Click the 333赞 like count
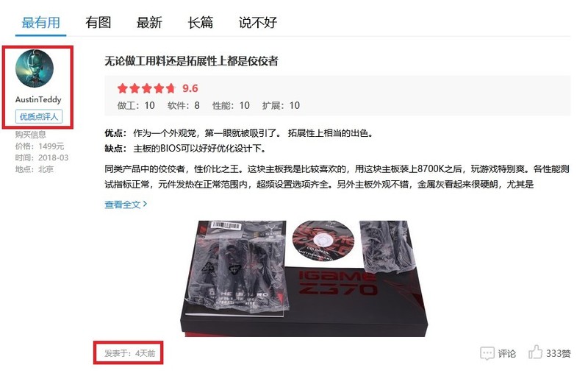This screenshot has height=376, width=588. [559, 353]
